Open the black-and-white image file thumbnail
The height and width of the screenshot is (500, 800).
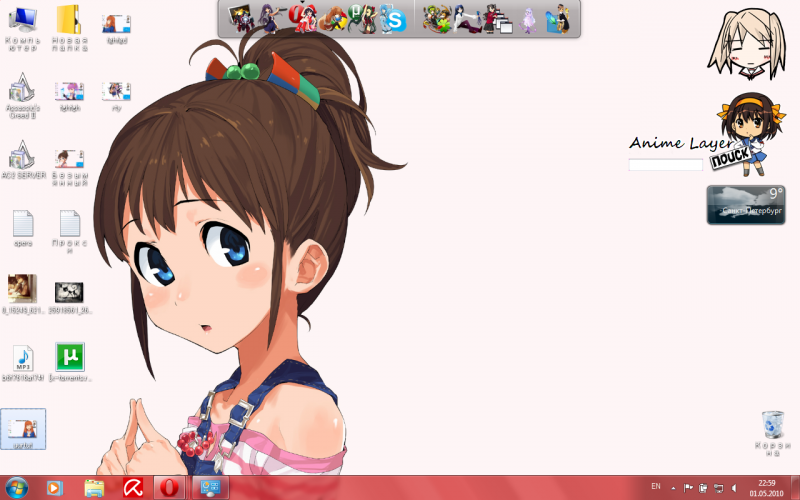tap(69, 297)
